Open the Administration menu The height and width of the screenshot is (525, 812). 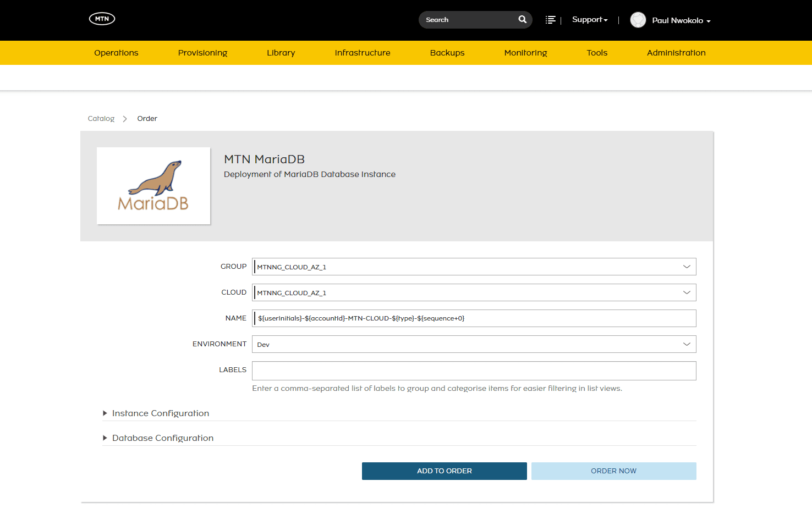(676, 53)
